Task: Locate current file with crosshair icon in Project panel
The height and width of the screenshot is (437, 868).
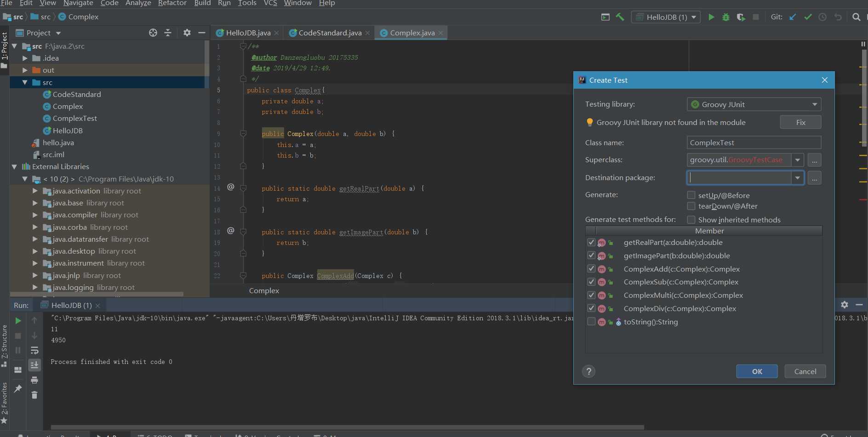Action: click(x=153, y=33)
